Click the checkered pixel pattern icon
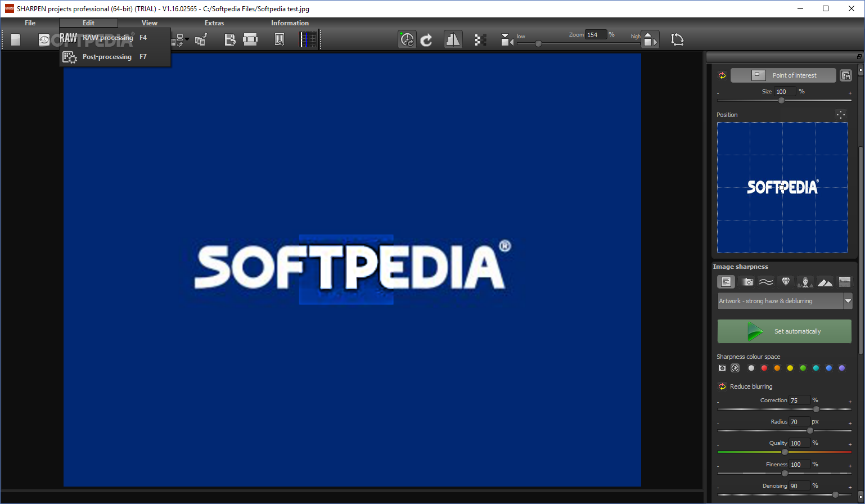Viewport: 865px width, 504px height. [x=480, y=39]
